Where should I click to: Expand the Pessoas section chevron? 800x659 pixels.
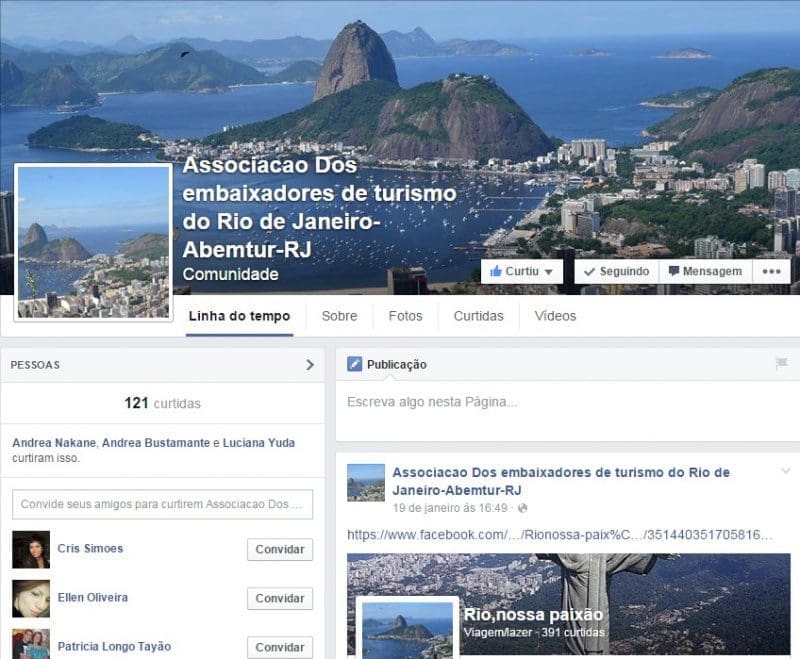[x=310, y=365]
